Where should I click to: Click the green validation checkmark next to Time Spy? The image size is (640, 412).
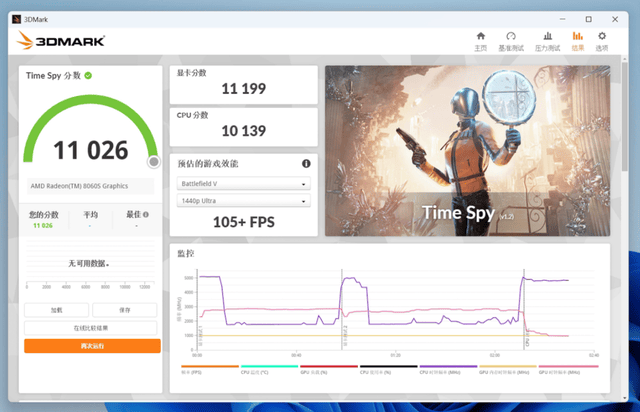click(89, 75)
